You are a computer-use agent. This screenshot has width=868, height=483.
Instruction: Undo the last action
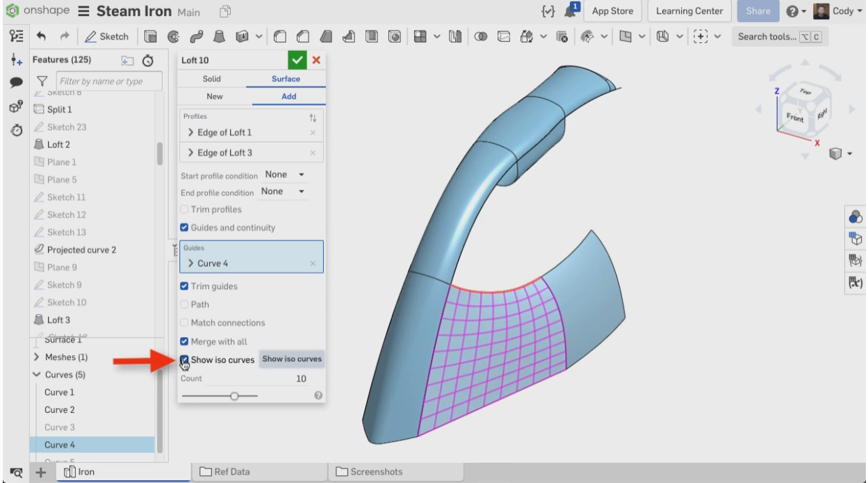[x=41, y=36]
